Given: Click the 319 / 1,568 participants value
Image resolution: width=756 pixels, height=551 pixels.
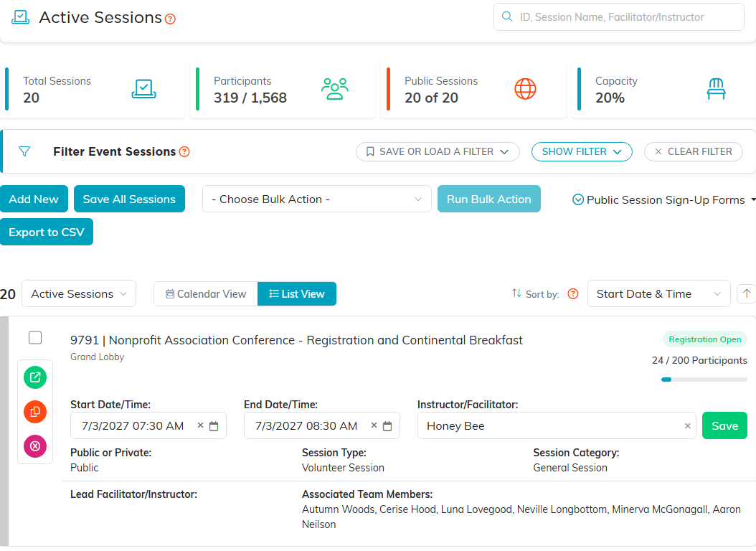Looking at the screenshot, I should pyautogui.click(x=250, y=98).
